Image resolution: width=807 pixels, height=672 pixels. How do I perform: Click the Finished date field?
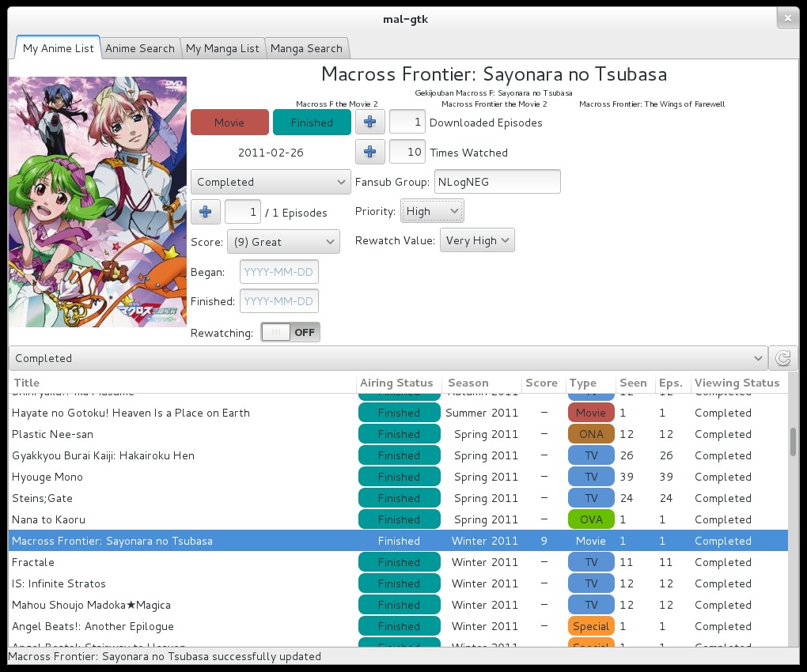pos(279,301)
